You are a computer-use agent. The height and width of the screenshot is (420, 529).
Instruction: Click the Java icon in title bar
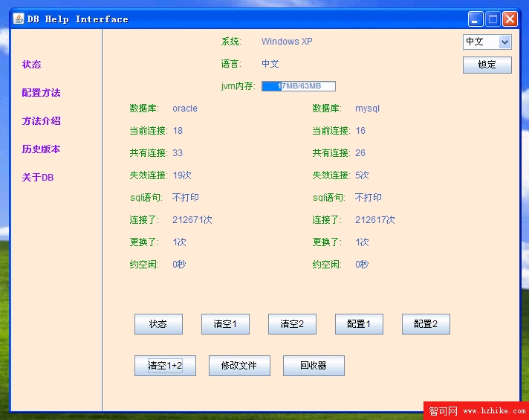(19, 19)
